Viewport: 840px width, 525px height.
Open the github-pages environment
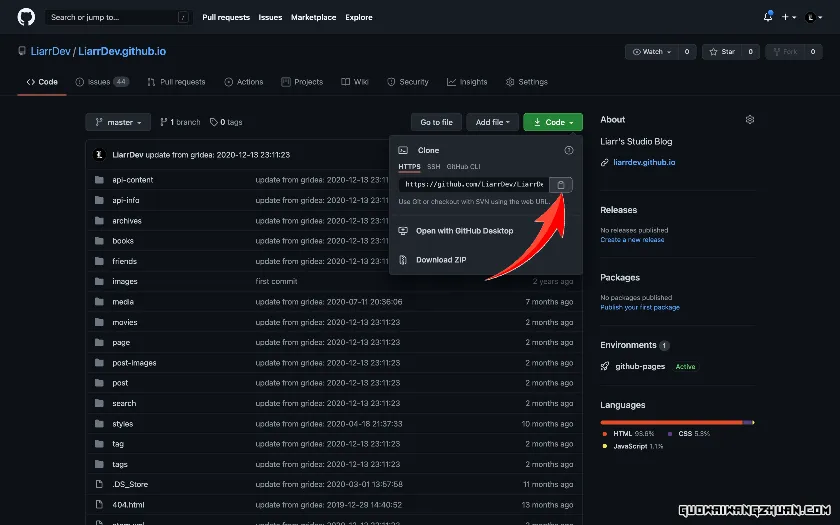click(x=640, y=366)
